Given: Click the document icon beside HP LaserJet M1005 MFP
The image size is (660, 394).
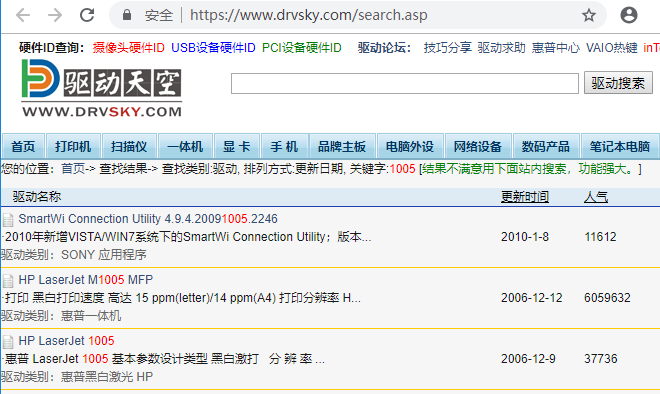Looking at the screenshot, I should click(x=8, y=281).
